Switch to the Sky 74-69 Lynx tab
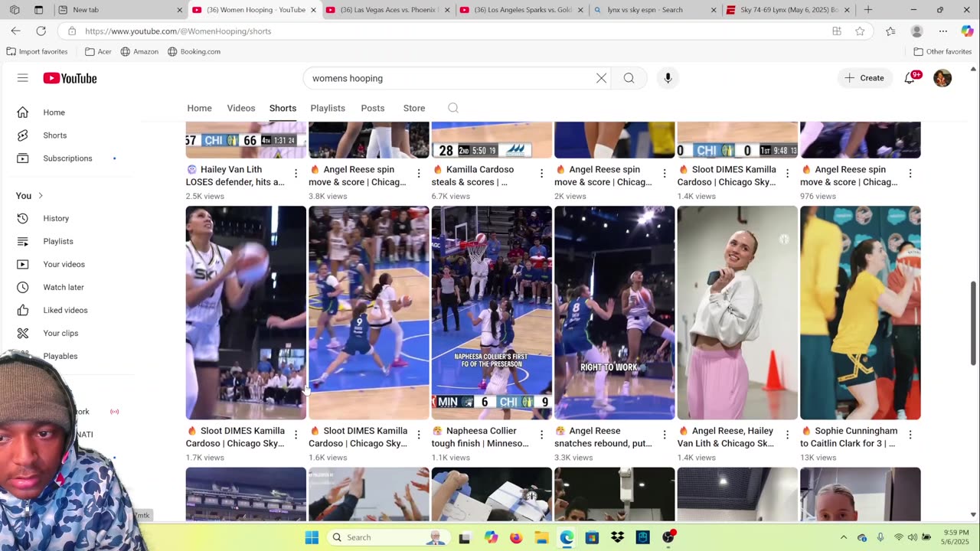The width and height of the screenshot is (980, 551). (x=788, y=10)
